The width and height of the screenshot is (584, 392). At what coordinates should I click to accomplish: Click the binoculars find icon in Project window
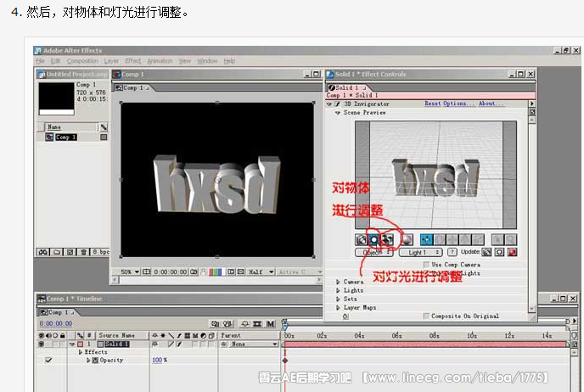coord(43,252)
